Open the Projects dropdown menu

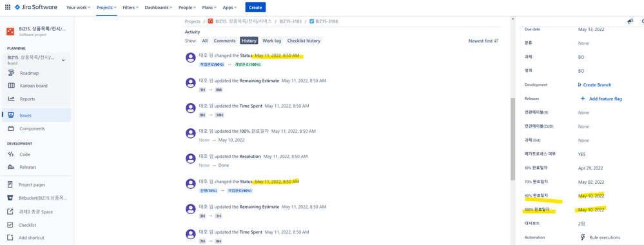point(107,7)
